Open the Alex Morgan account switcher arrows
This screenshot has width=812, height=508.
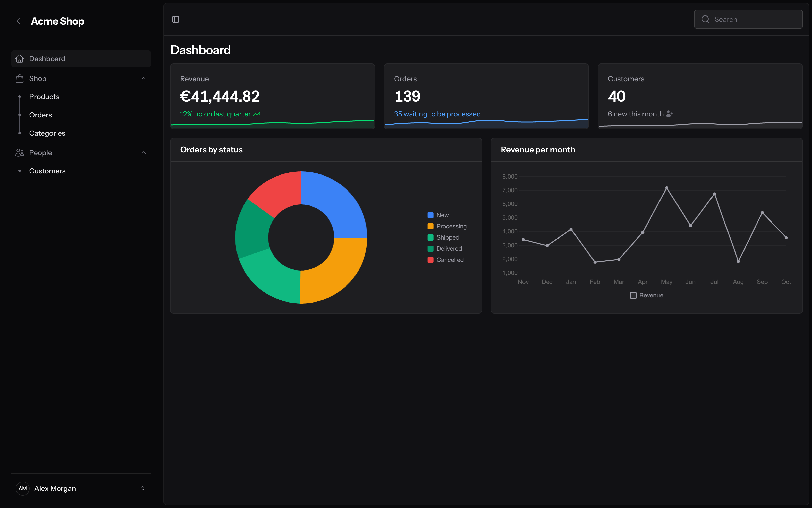(x=143, y=488)
